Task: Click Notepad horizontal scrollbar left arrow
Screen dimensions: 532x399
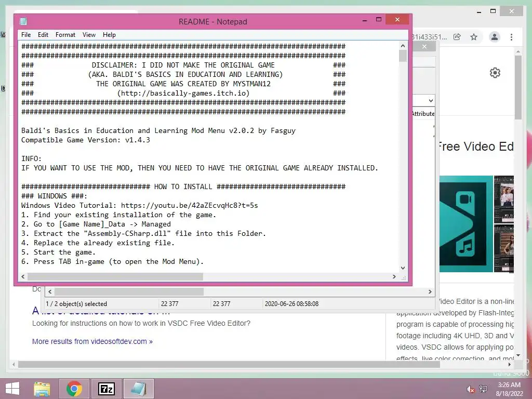Action: 23,276
